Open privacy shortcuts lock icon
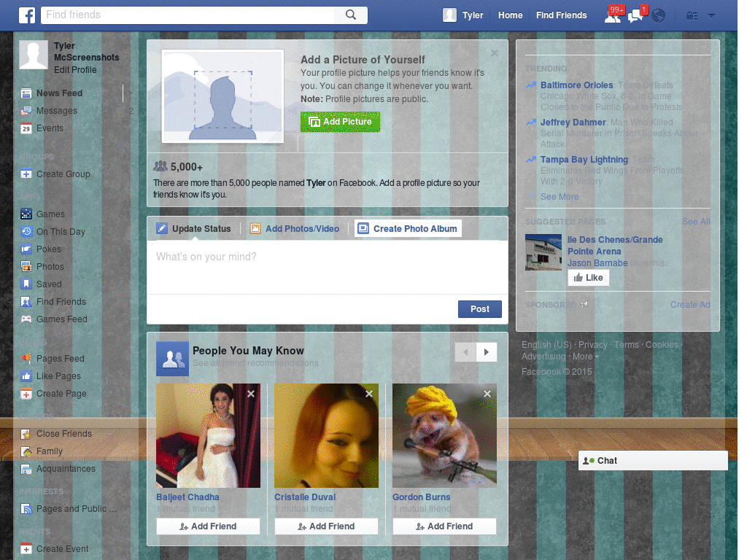 [692, 16]
